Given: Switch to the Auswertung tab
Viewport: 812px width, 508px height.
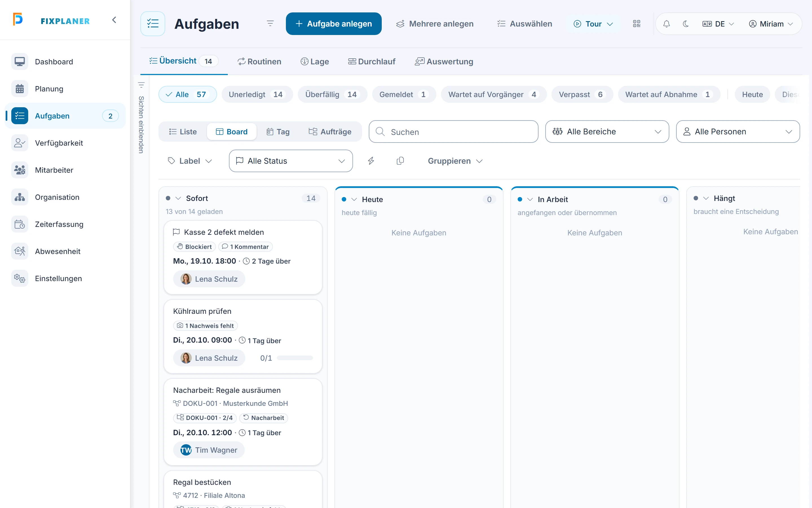Looking at the screenshot, I should point(444,62).
